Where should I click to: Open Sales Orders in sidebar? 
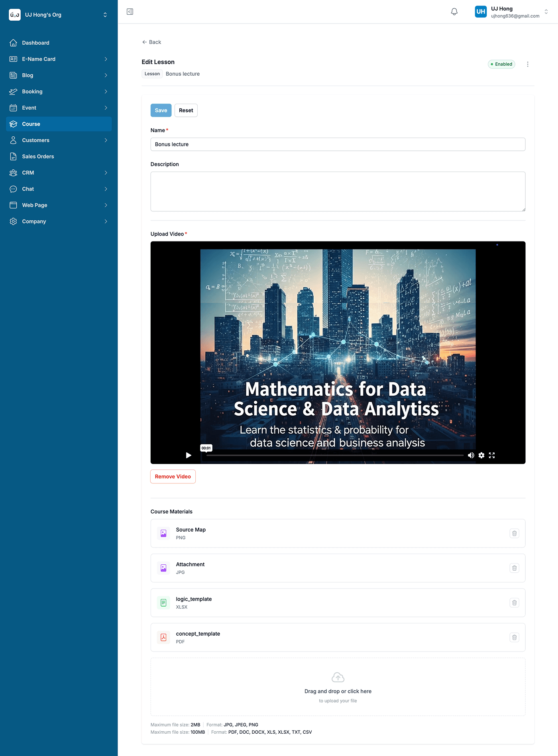38,157
